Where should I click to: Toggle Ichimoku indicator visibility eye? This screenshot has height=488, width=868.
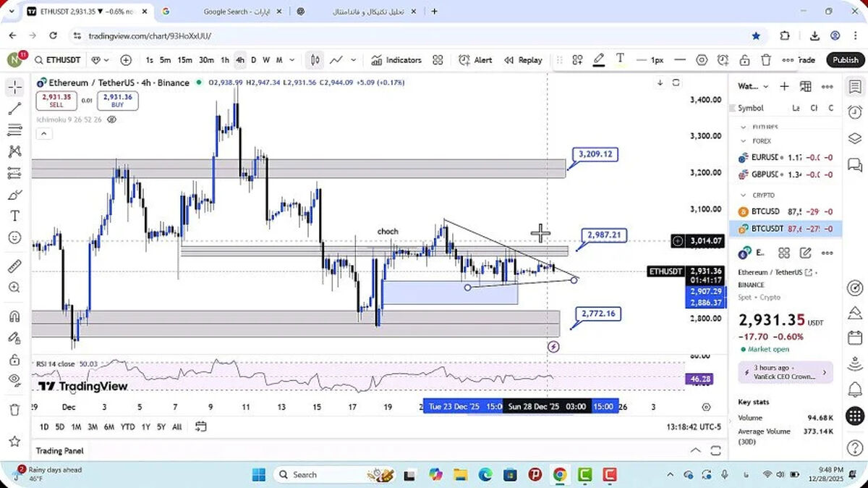[x=111, y=119]
